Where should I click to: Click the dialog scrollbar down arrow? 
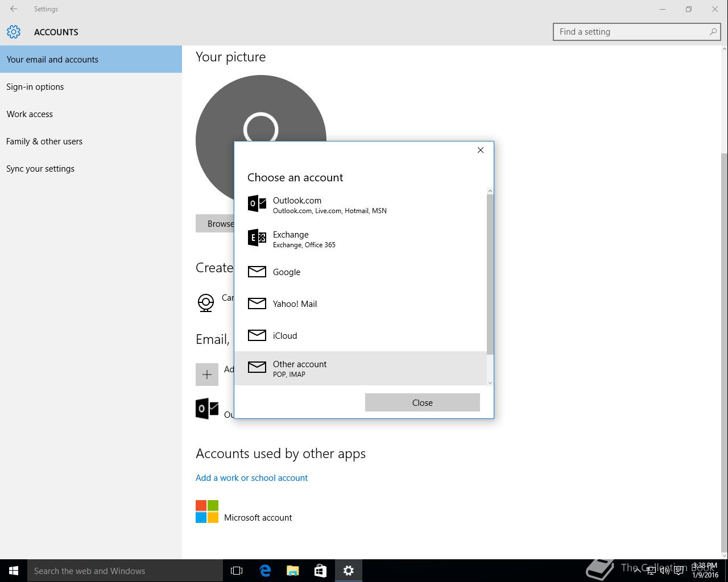[490, 383]
